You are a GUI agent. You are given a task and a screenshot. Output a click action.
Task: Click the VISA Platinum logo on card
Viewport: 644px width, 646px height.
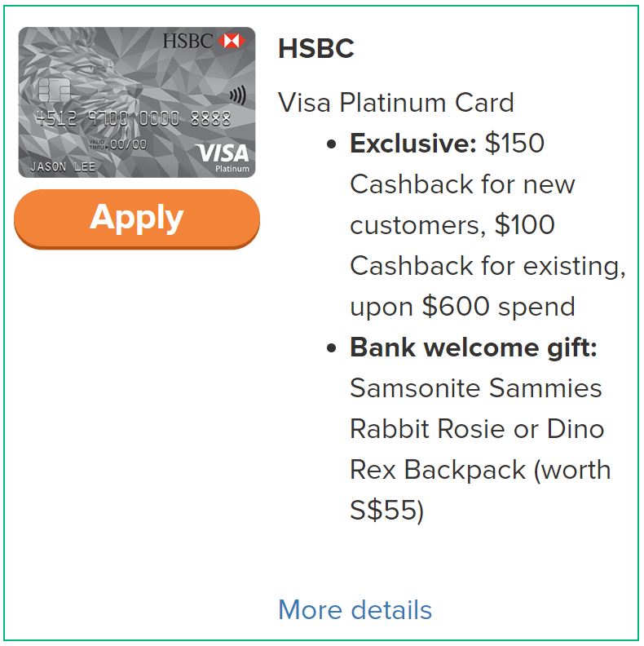222,157
